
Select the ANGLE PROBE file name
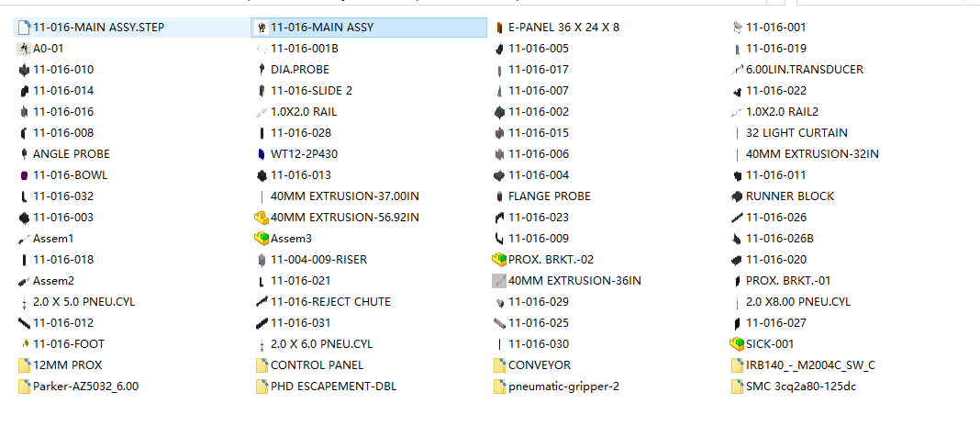coord(72,154)
